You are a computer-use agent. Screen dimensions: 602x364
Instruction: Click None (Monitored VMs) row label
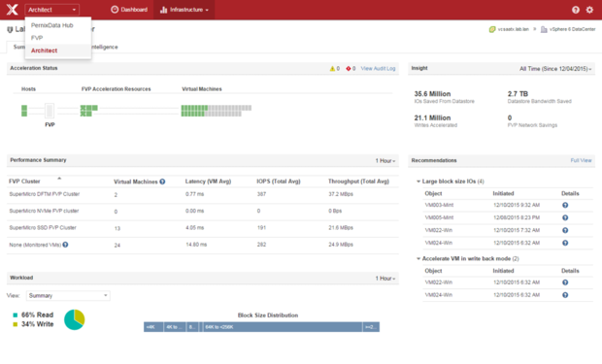point(35,245)
